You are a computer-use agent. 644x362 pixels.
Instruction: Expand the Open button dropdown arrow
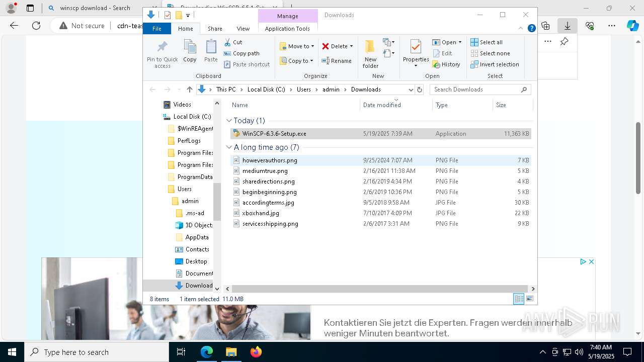(x=460, y=42)
